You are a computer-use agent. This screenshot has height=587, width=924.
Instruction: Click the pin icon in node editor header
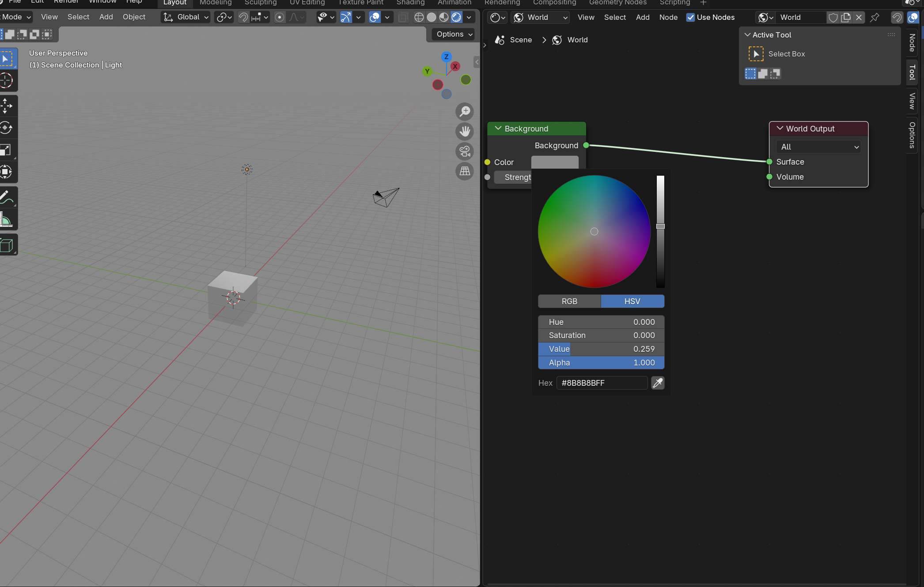point(874,17)
